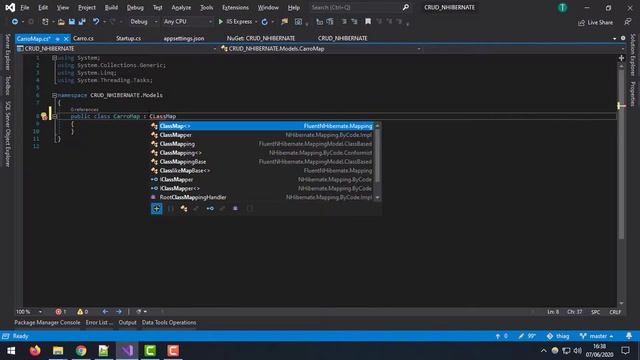Image resolution: width=640 pixels, height=360 pixels.
Task: Click the bookmark icon in toolbar
Action: (x=368, y=22)
